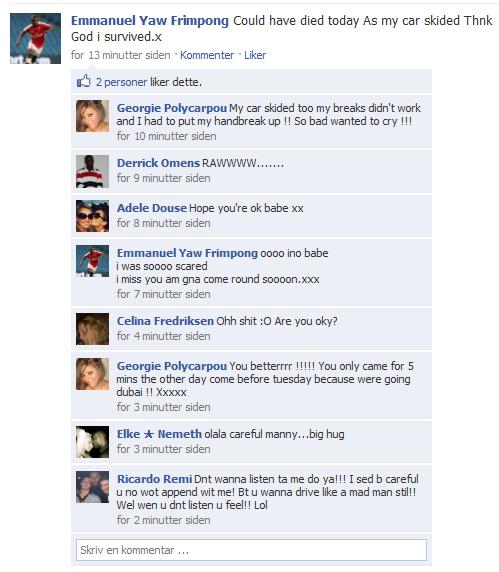
Task: Click Georgie Polycarpou's name on Dubai comment
Action: point(172,366)
